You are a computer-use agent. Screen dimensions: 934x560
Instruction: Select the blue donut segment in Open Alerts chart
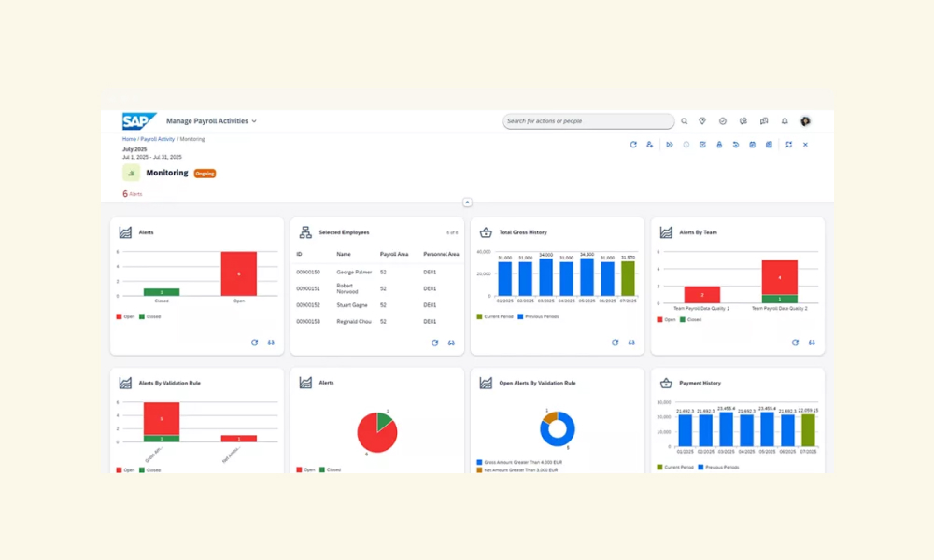(569, 438)
